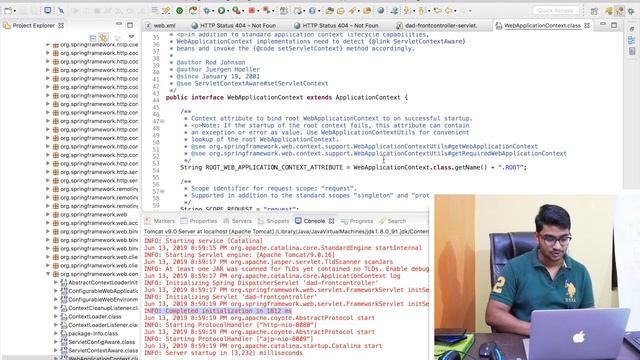Toggle Link with Editor in Project Explorer
This screenshot has height=360, width=640.
104,38
